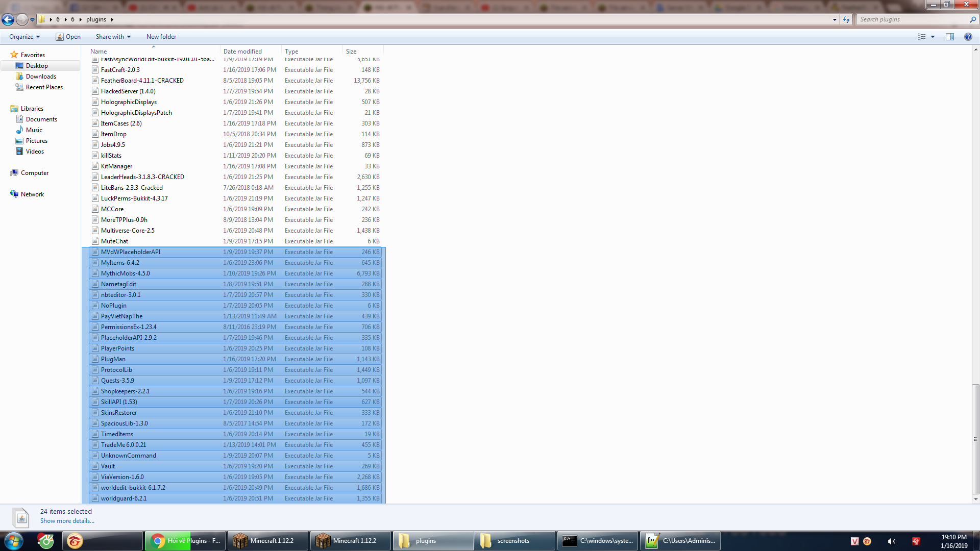980x551 pixels.
Task: Select Downloads in Favorites sidebar
Action: 41,77
